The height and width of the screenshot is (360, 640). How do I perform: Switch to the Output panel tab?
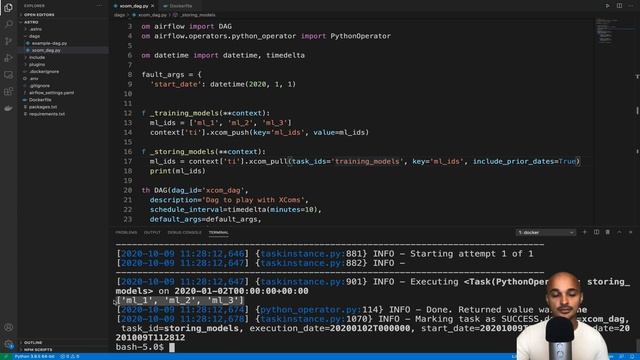point(152,233)
